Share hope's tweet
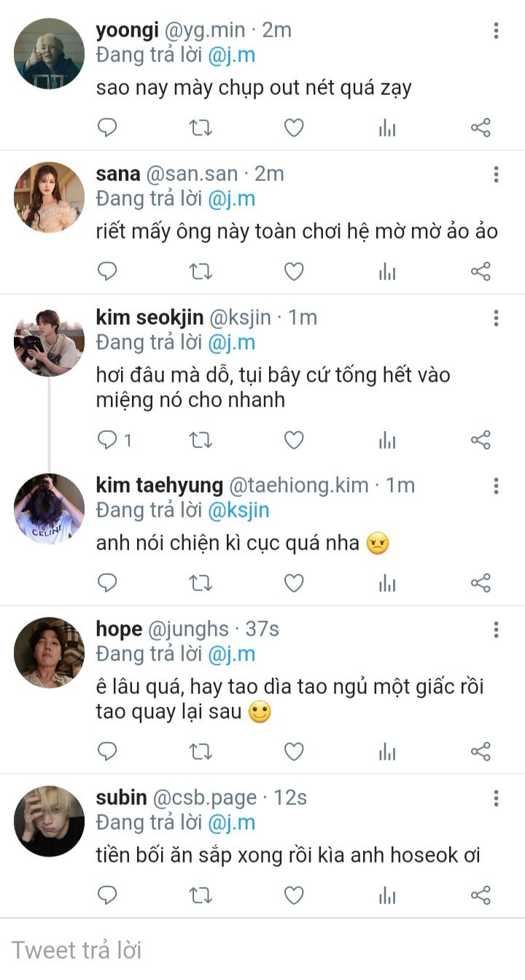 pos(481,752)
